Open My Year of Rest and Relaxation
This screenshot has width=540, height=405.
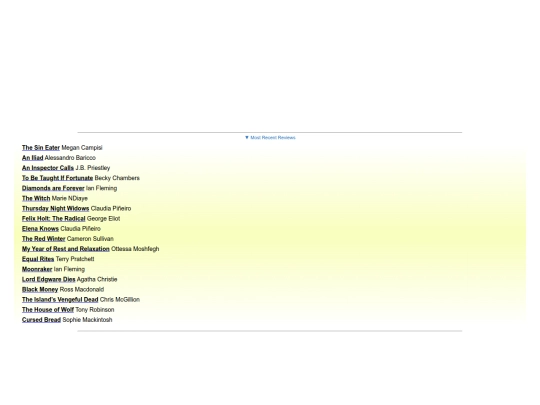[66, 249]
